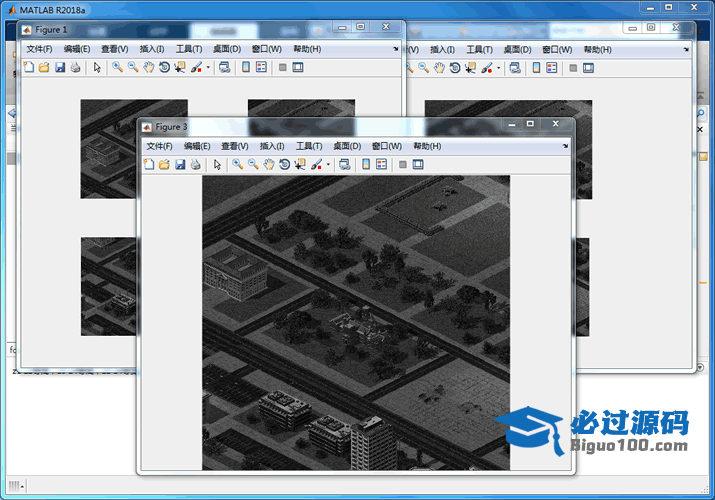Open 工具(T) menu in Figure 1
The height and width of the screenshot is (500, 715).
[189, 49]
